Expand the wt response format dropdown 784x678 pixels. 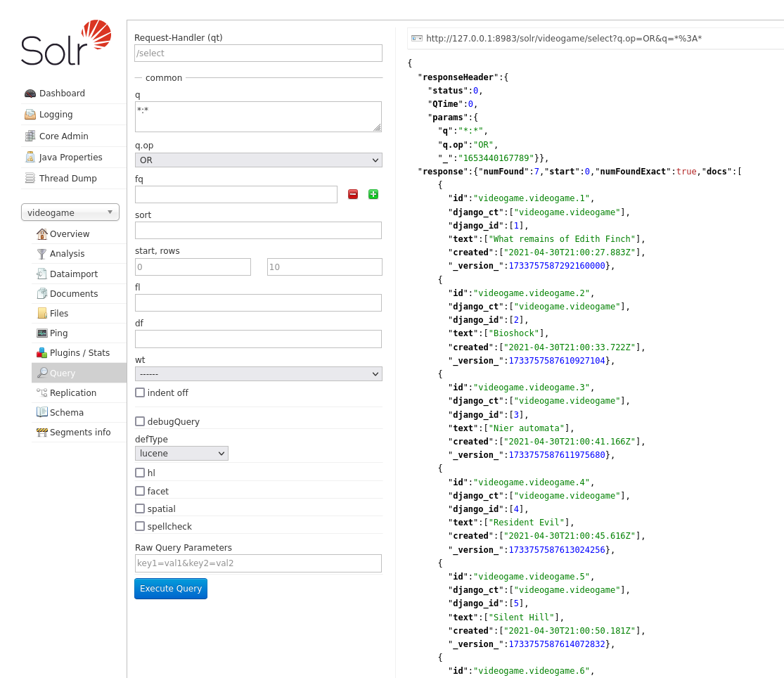point(258,374)
